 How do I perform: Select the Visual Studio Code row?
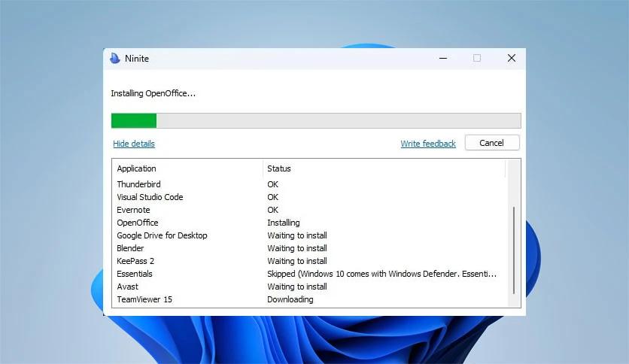click(309, 197)
